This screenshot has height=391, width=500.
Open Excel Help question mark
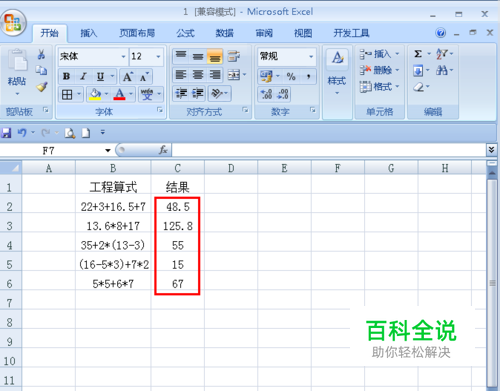(x=440, y=33)
